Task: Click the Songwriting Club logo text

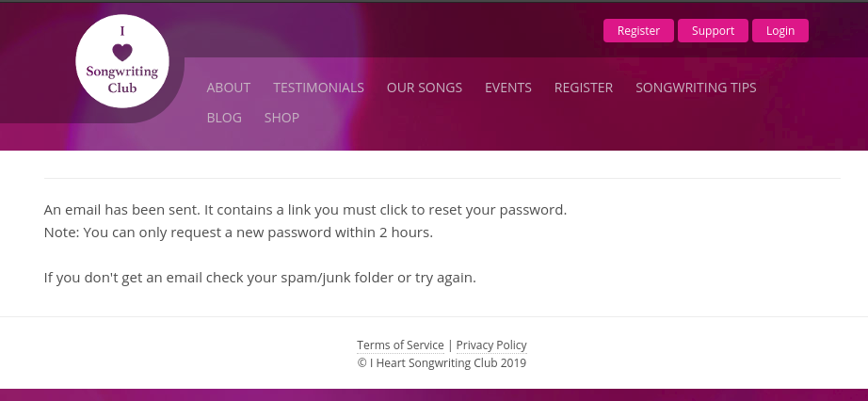Action: point(122,80)
